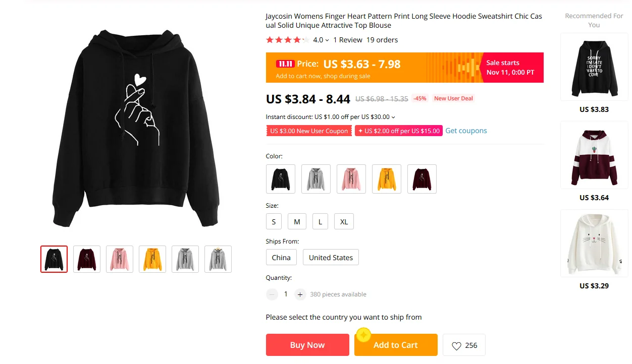Open the US $3.00 New User Coupon
This screenshot has height=364, width=632.
(309, 131)
